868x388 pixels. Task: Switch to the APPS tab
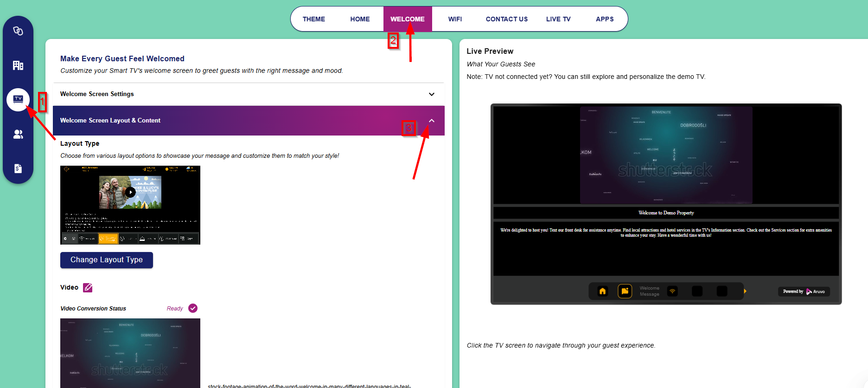605,19
